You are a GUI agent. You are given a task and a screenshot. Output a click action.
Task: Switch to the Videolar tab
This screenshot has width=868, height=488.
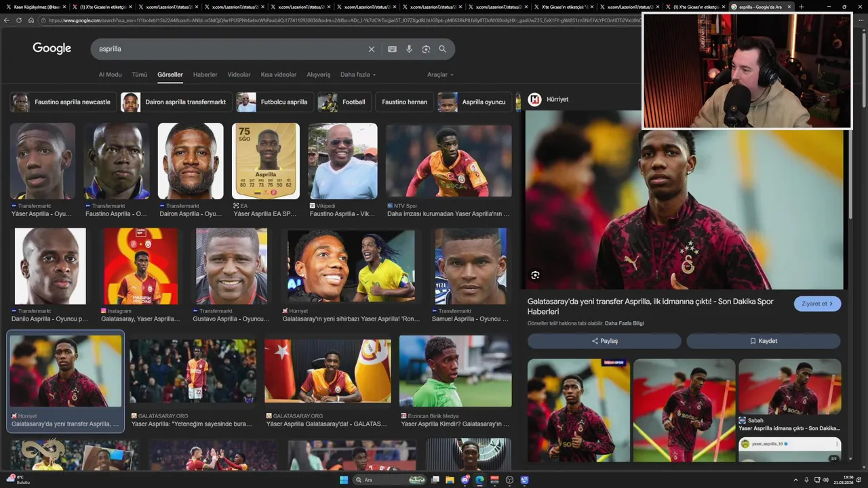pos(239,75)
